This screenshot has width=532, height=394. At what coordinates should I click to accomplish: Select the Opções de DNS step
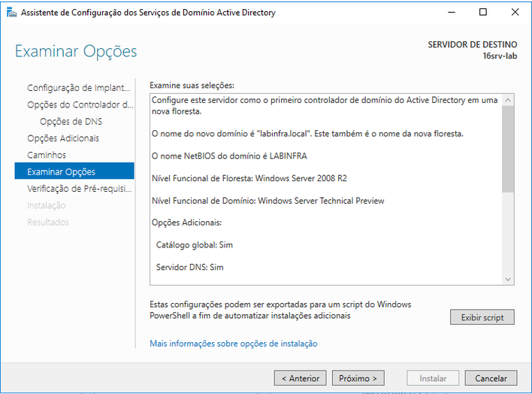pos(71,122)
